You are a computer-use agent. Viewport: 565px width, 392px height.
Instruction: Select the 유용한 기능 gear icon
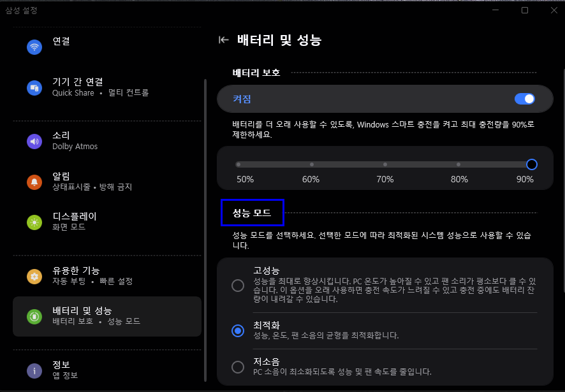pos(34,276)
